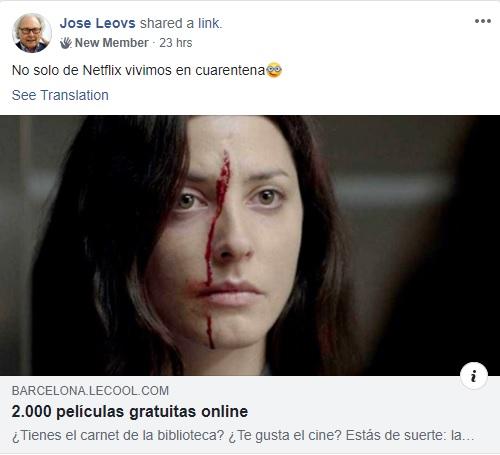The height and width of the screenshot is (455, 500).
Task: Click the 'shared a' text in header
Action: tap(167, 23)
